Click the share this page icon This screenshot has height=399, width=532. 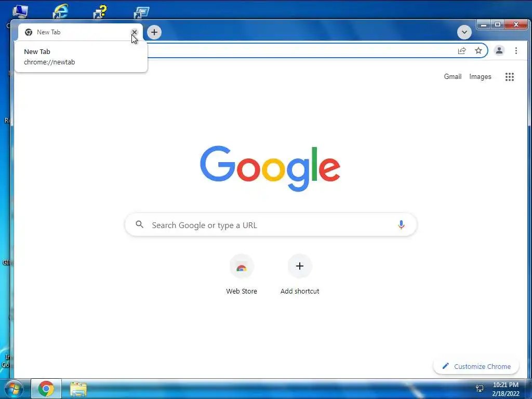(x=462, y=50)
